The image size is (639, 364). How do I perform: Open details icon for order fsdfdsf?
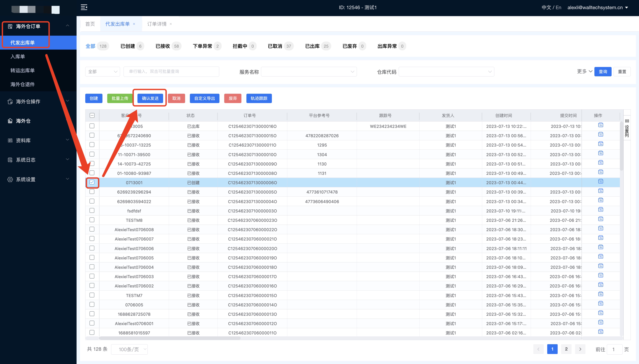601,209
